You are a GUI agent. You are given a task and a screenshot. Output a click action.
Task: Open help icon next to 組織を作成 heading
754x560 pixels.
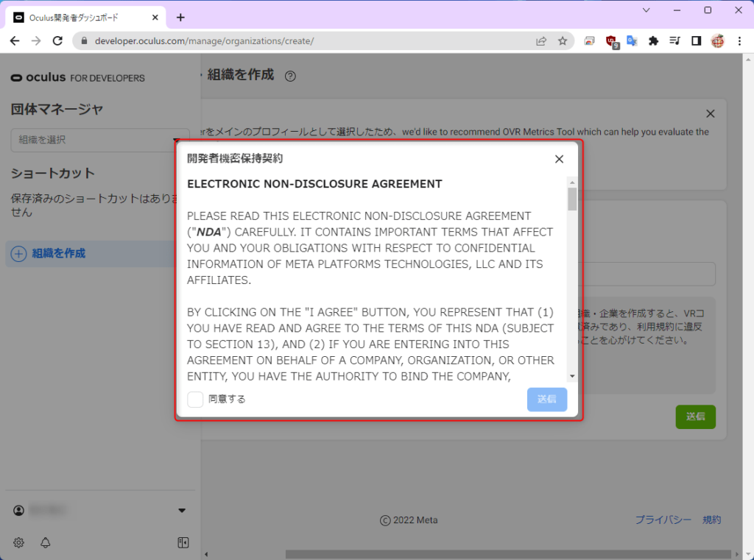(x=290, y=76)
